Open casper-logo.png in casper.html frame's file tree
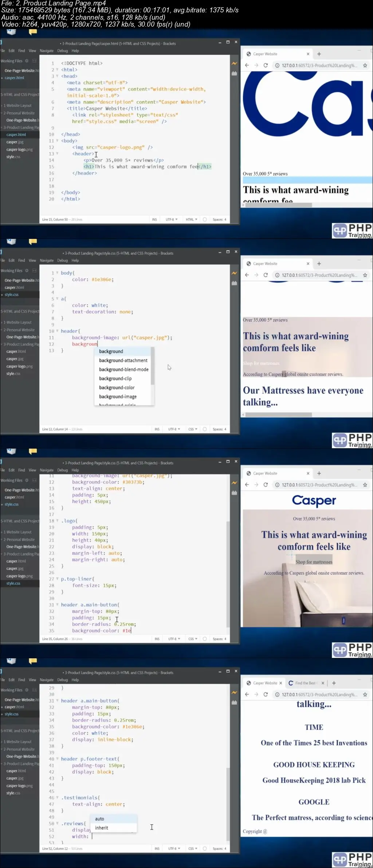373x868 pixels. coord(19,150)
